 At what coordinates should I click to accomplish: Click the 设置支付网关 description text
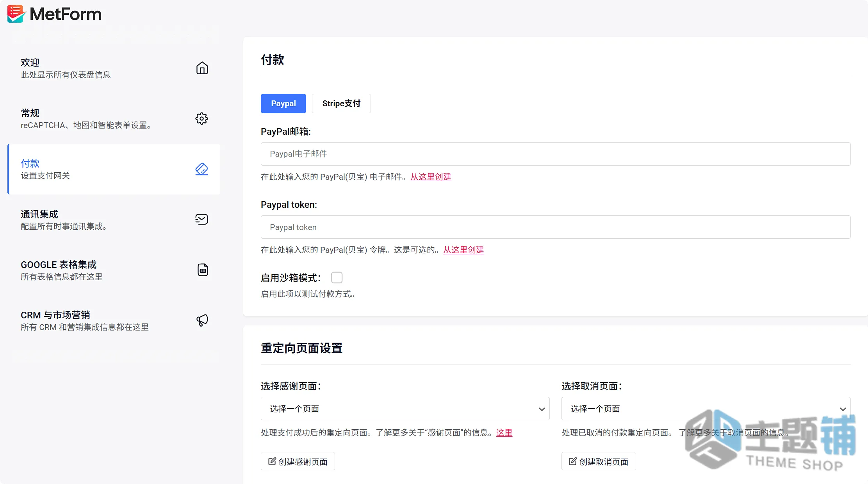pyautogui.click(x=45, y=175)
